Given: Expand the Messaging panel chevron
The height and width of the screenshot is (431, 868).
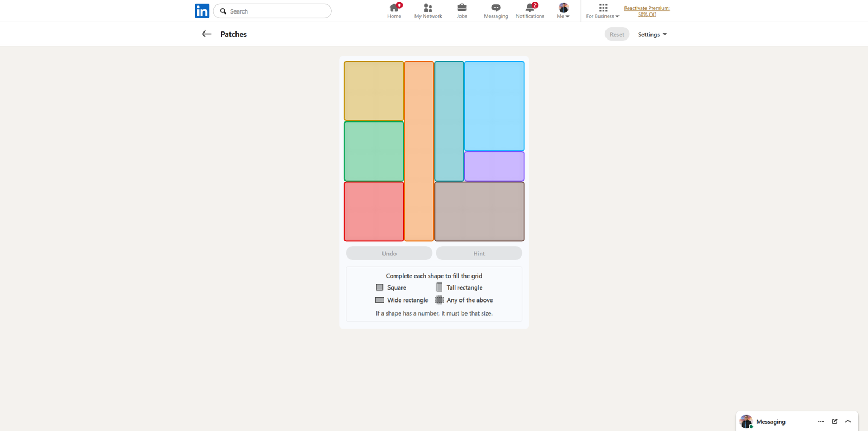Looking at the screenshot, I should pyautogui.click(x=848, y=421).
